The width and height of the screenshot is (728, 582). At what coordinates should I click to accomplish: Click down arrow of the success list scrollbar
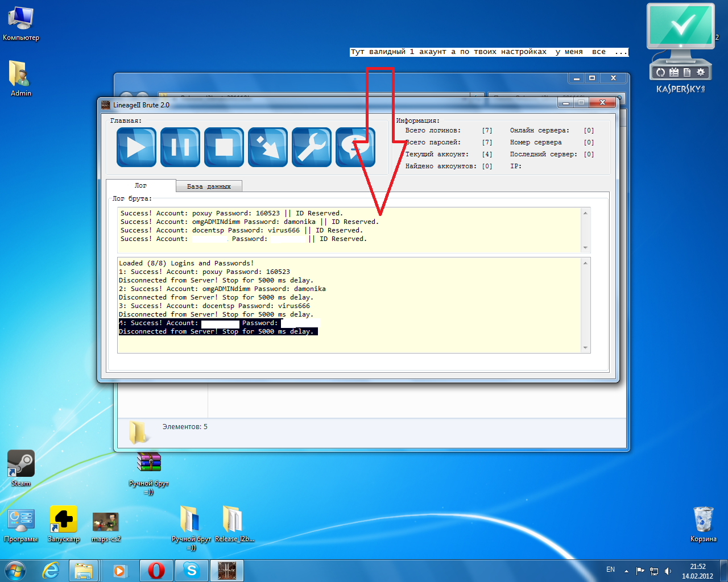(x=585, y=248)
